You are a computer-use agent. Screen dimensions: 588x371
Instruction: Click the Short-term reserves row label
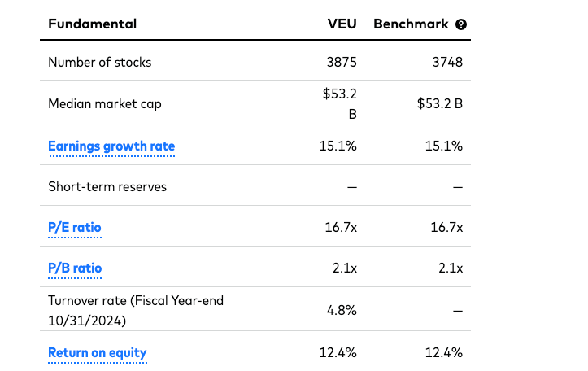(x=107, y=187)
